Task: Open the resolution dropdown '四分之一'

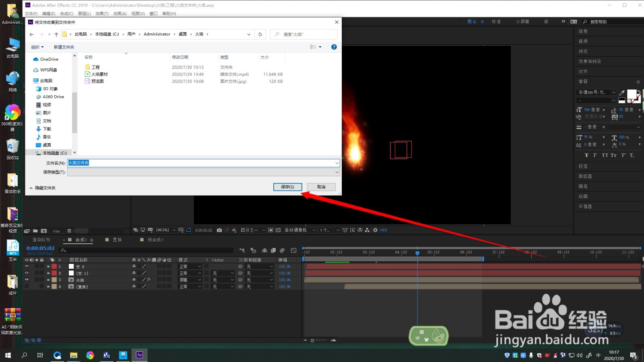Action: tap(253, 230)
